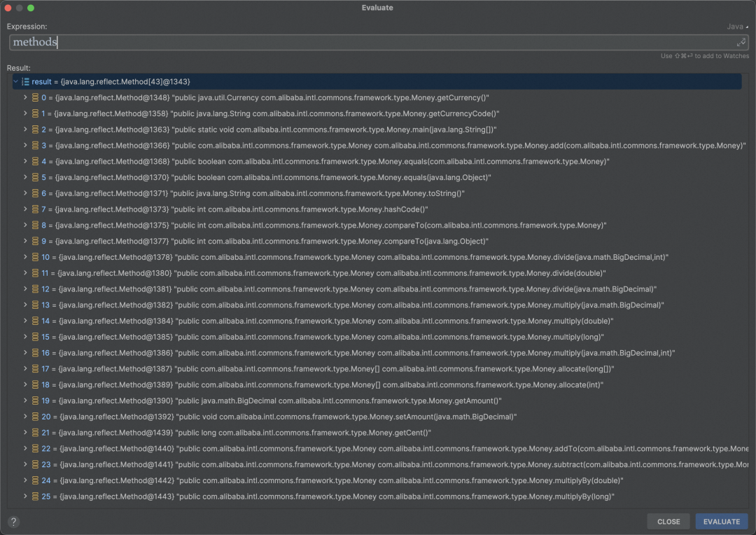
Task: Expand element 1 getCurrencyCode() row
Action: pyautogui.click(x=25, y=113)
